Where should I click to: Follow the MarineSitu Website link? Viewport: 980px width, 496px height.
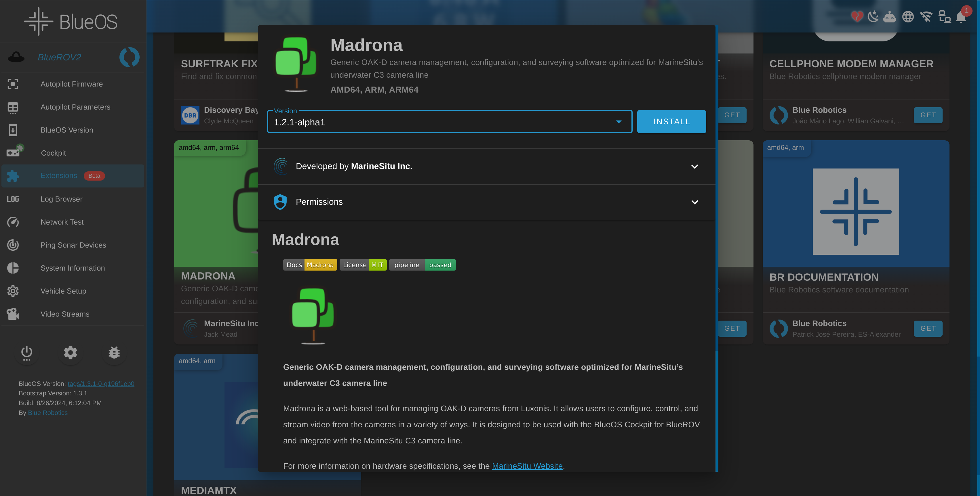(527, 466)
